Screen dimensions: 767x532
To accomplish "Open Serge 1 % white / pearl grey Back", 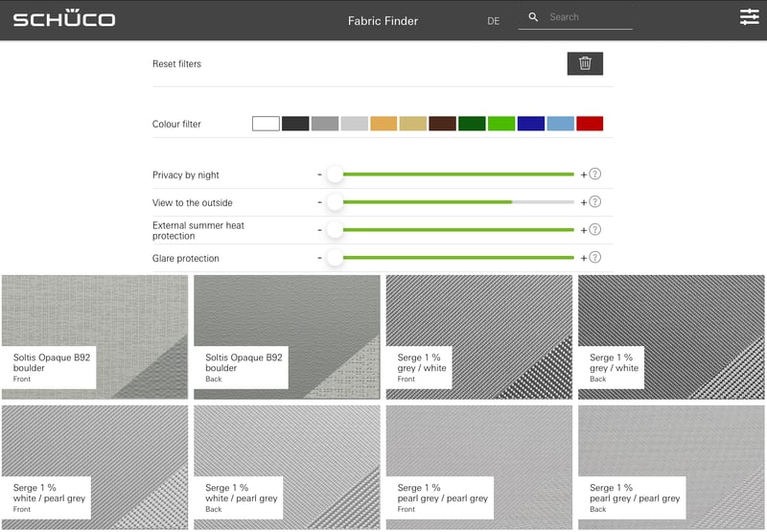I will (x=287, y=467).
